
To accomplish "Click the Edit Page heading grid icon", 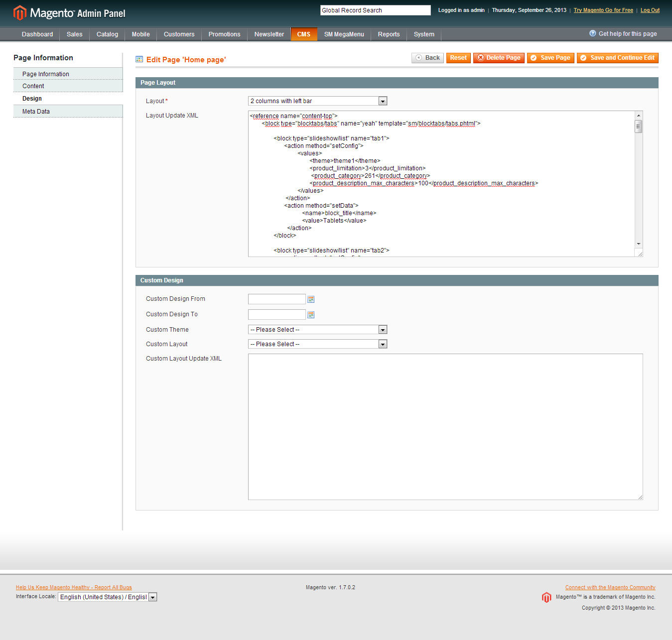I will coord(139,59).
